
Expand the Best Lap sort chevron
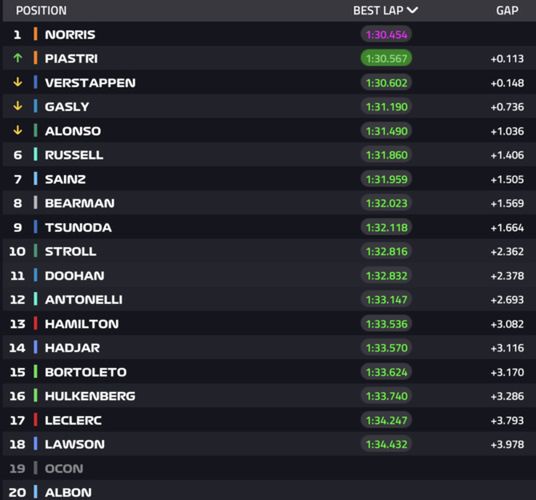[x=413, y=10]
